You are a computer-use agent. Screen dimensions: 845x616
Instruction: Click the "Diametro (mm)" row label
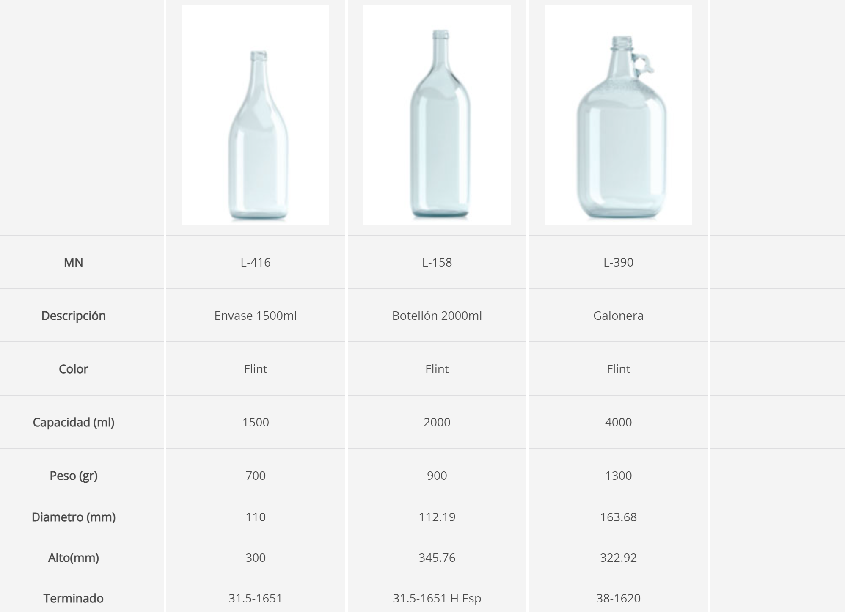[73, 517]
